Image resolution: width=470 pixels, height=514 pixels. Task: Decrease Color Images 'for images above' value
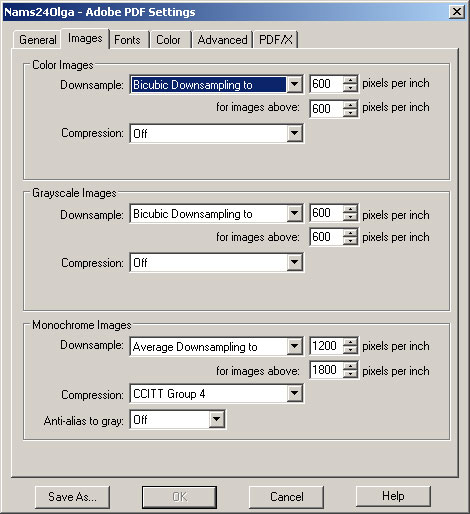[350, 113]
